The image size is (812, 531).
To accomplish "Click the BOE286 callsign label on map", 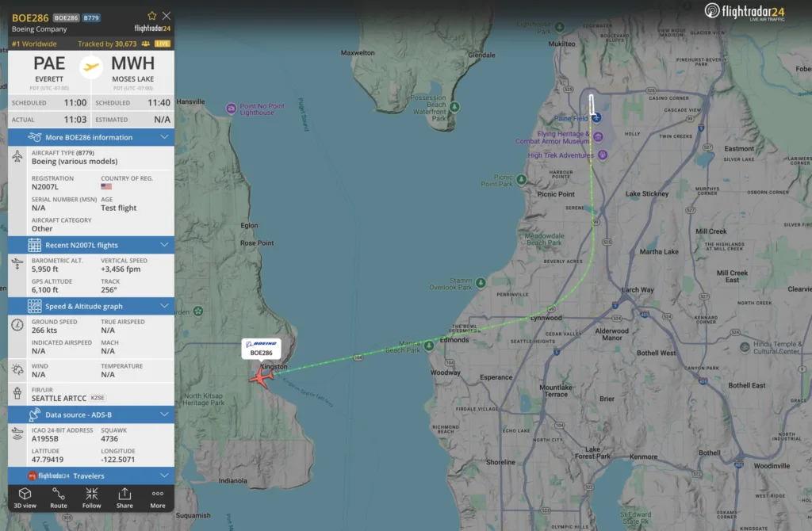I will pyautogui.click(x=261, y=348).
